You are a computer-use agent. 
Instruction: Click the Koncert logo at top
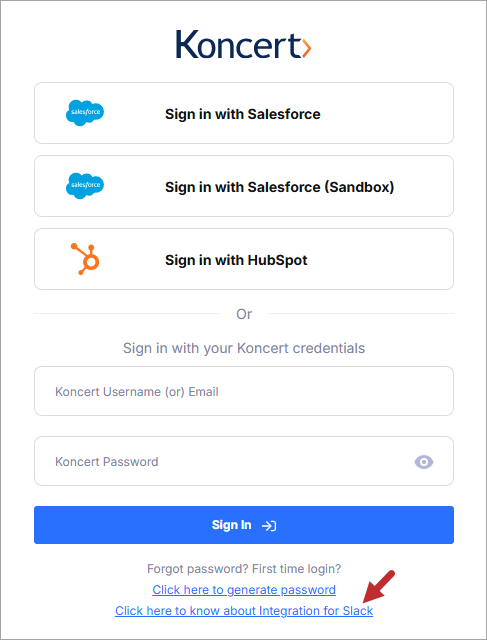(244, 44)
